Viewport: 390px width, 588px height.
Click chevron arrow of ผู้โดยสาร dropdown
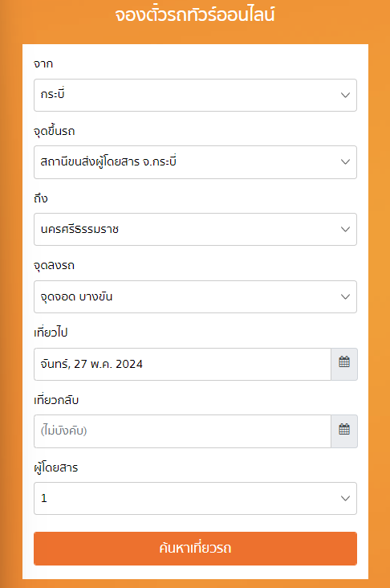coord(345,498)
